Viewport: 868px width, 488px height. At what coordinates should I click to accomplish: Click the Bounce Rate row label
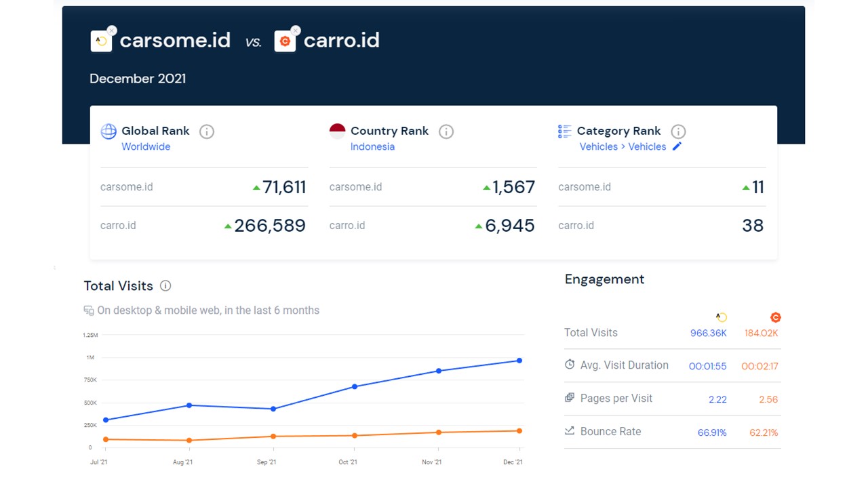click(610, 431)
